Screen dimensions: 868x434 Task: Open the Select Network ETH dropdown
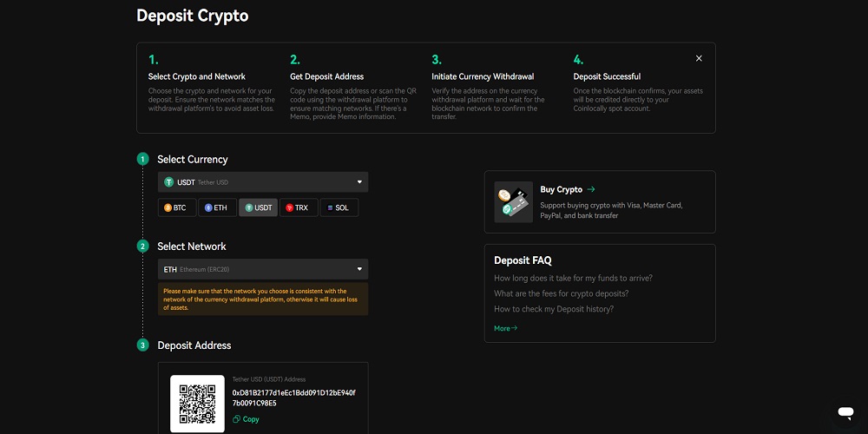pos(263,269)
